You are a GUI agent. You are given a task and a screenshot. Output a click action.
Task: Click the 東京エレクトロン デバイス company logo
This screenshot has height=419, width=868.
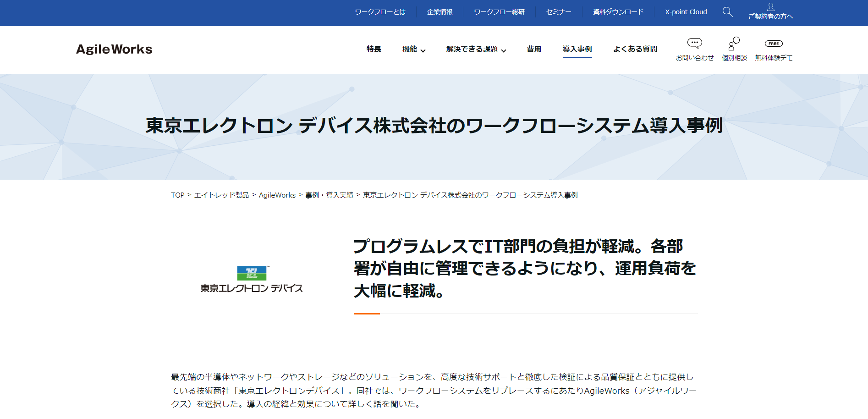click(x=252, y=279)
